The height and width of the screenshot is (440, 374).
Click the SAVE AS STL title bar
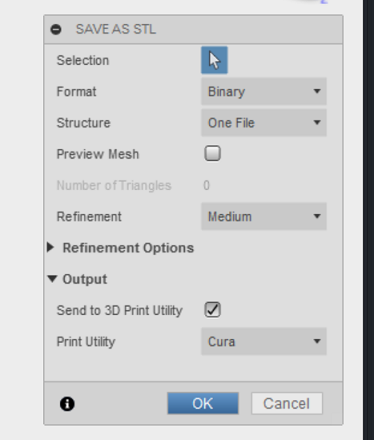[193, 29]
